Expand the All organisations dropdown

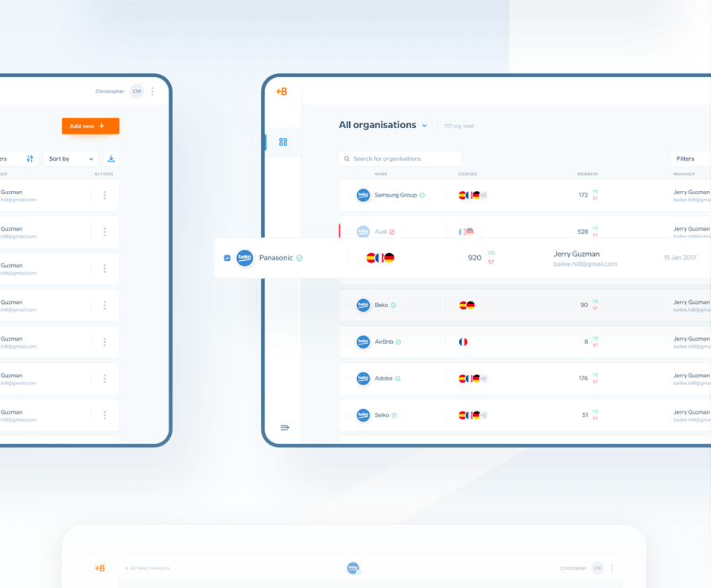coord(425,126)
